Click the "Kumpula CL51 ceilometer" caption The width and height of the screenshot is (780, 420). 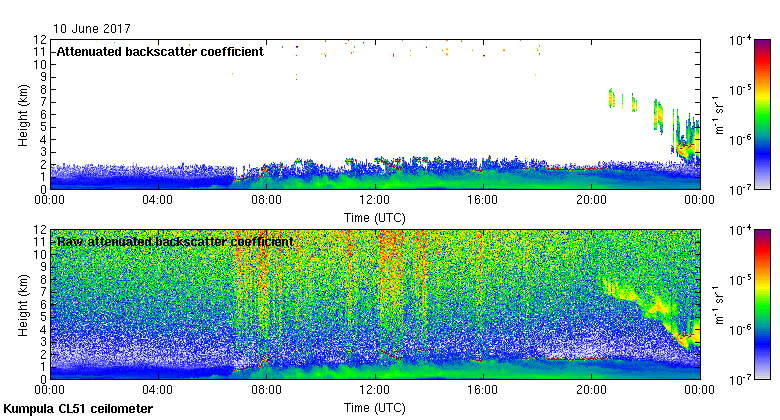pyautogui.click(x=78, y=409)
